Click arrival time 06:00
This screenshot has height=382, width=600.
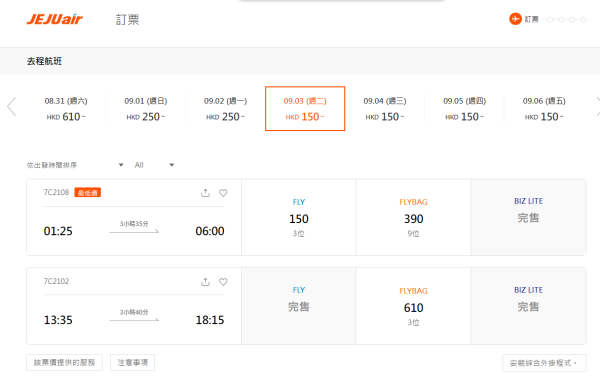[210, 231]
